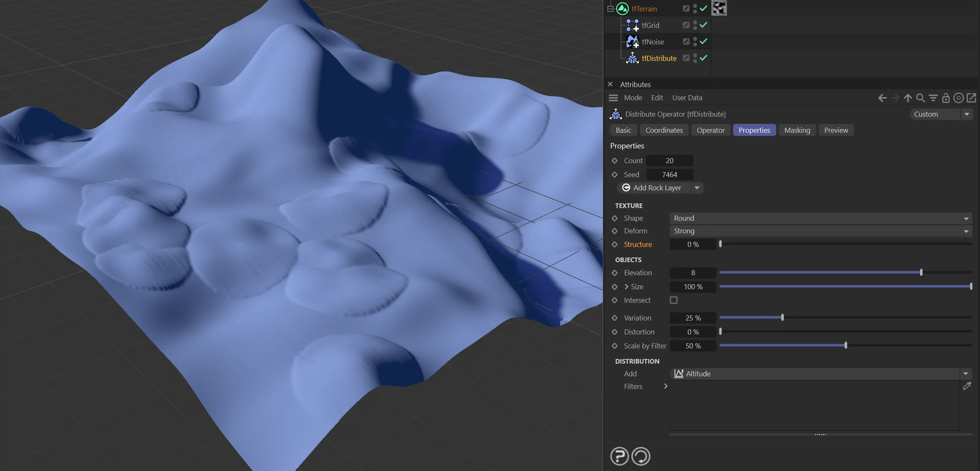
Task: Open the Deform dropdown set to Strong
Action: [820, 231]
